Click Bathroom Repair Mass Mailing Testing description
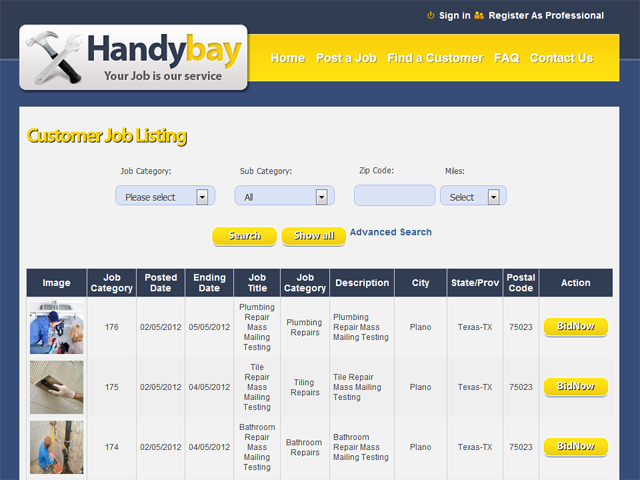 [361, 447]
